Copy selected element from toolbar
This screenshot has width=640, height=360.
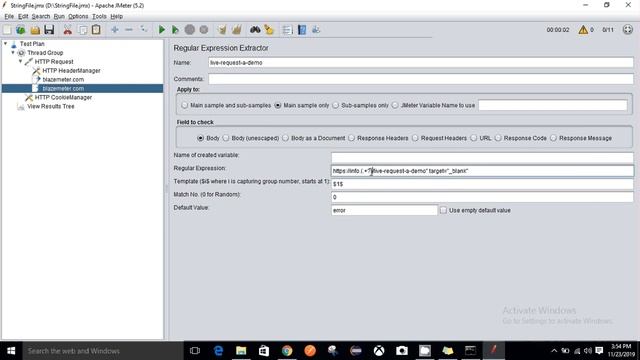point(82,30)
